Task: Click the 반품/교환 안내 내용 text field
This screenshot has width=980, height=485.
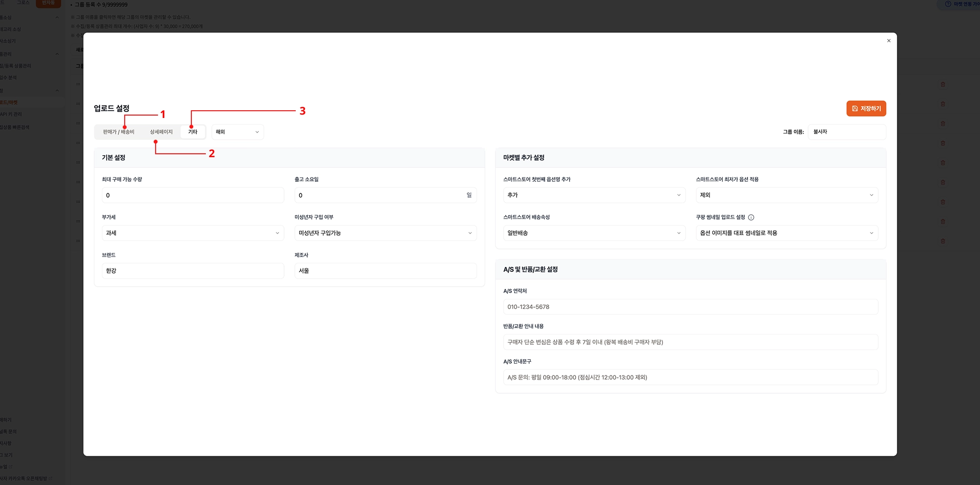Action: 691,342
